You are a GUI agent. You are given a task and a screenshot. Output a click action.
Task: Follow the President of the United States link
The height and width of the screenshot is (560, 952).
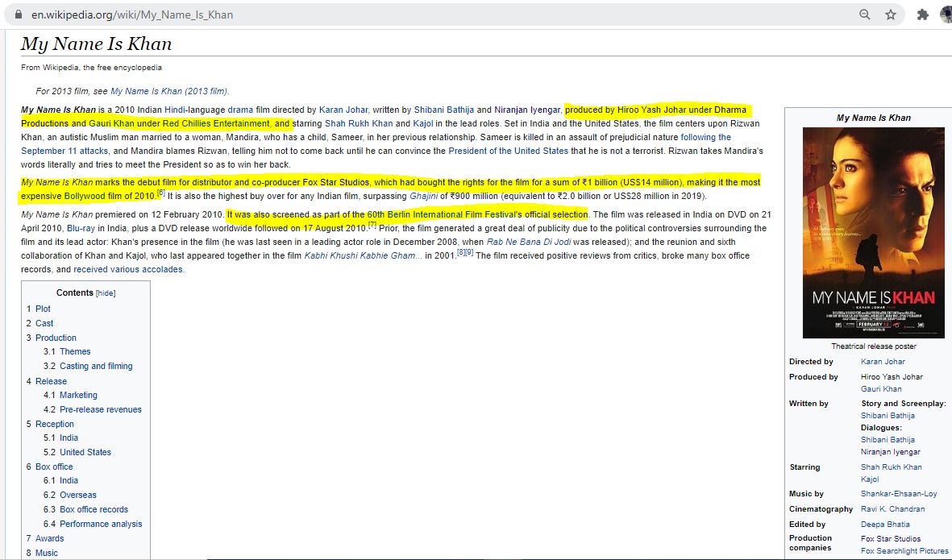coord(508,151)
